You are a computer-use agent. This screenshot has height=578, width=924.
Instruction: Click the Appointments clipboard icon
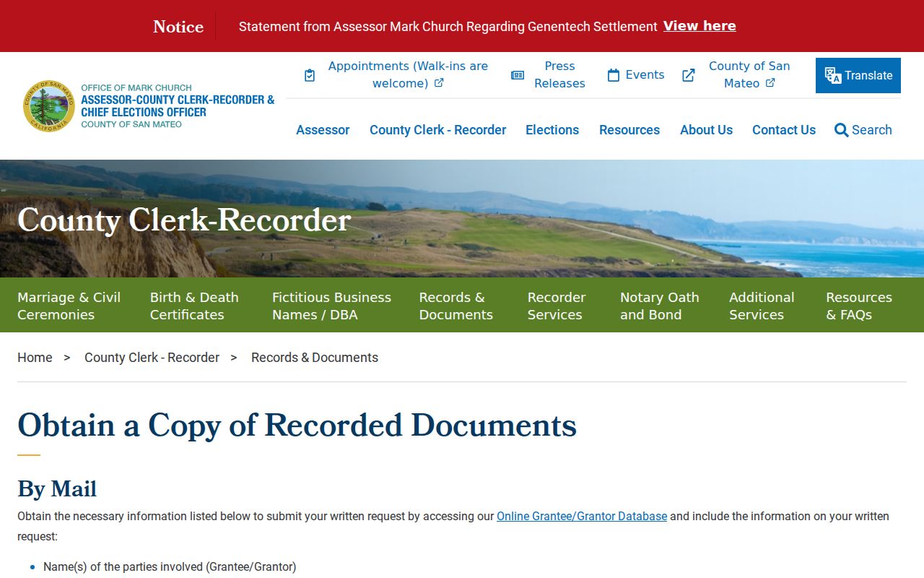click(310, 75)
